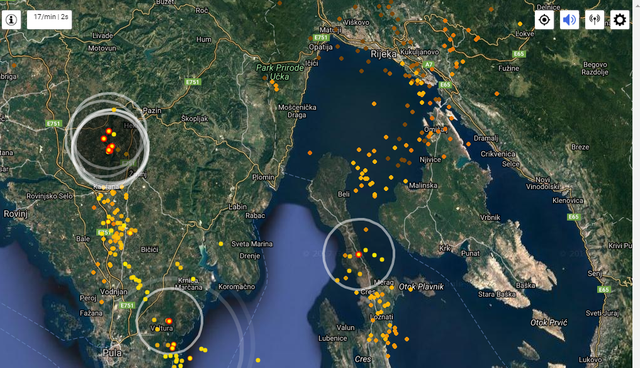The image size is (640, 368).
Task: Click the Vodnjan label
Action: click(x=113, y=292)
